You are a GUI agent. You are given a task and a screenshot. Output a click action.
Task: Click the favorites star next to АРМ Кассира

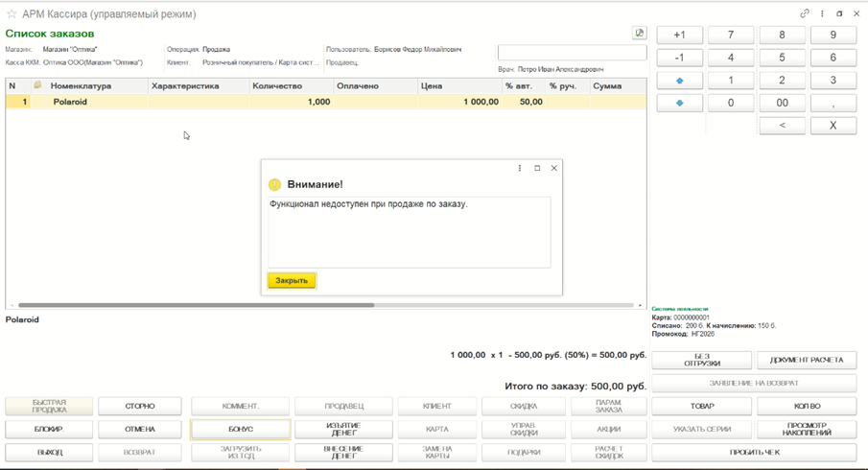[x=12, y=14]
